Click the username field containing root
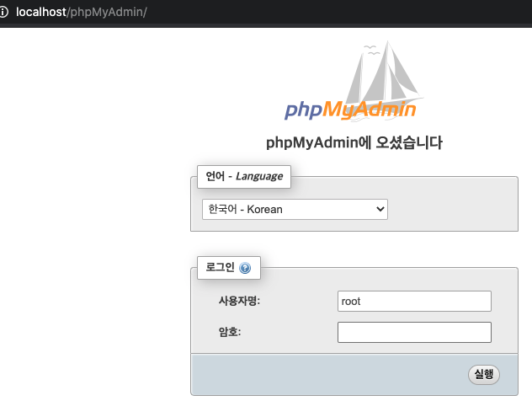Screen dimensions: 532x417 click(414, 301)
